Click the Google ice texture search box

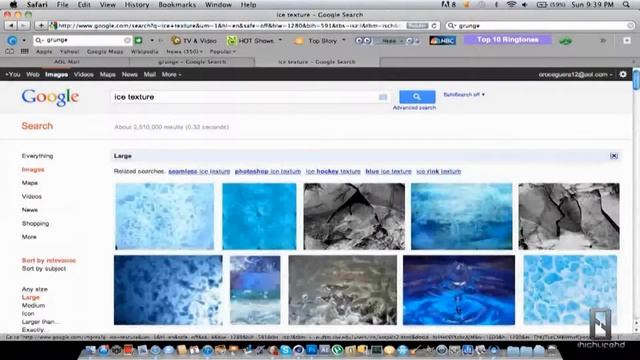pos(250,97)
